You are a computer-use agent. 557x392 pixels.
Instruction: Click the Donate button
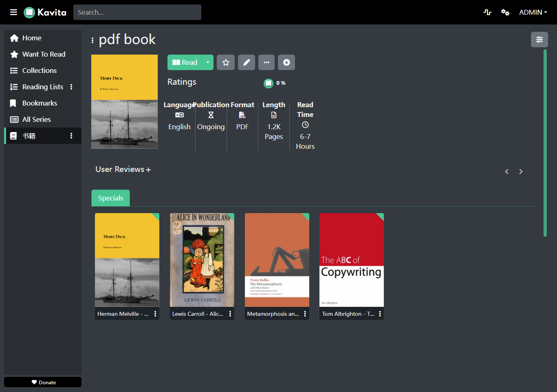[43, 382]
